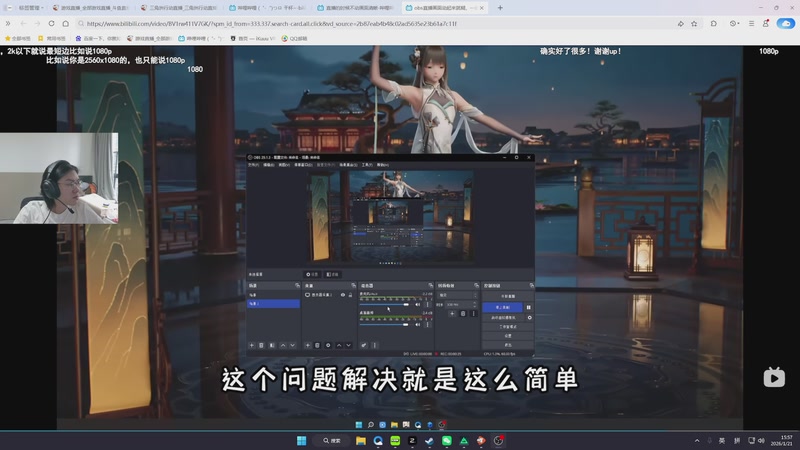Open a new browser tab with the plus button
800x450 pixels.
coord(500,8)
